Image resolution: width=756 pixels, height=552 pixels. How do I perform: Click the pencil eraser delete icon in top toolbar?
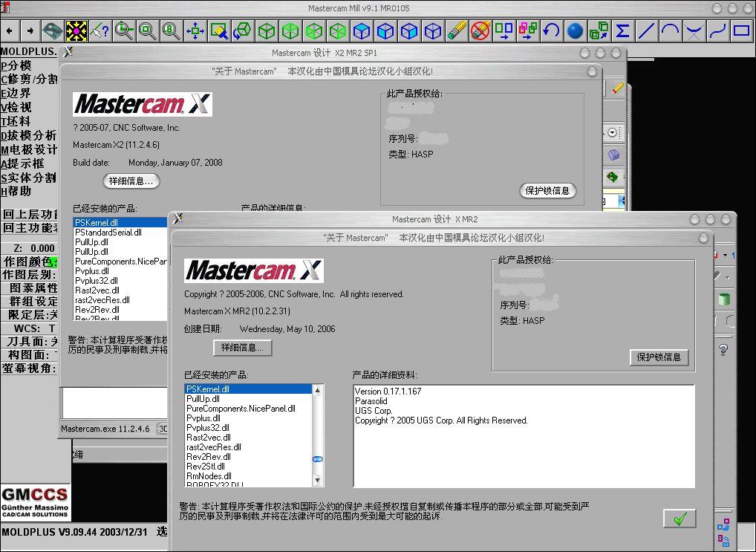pos(457,31)
